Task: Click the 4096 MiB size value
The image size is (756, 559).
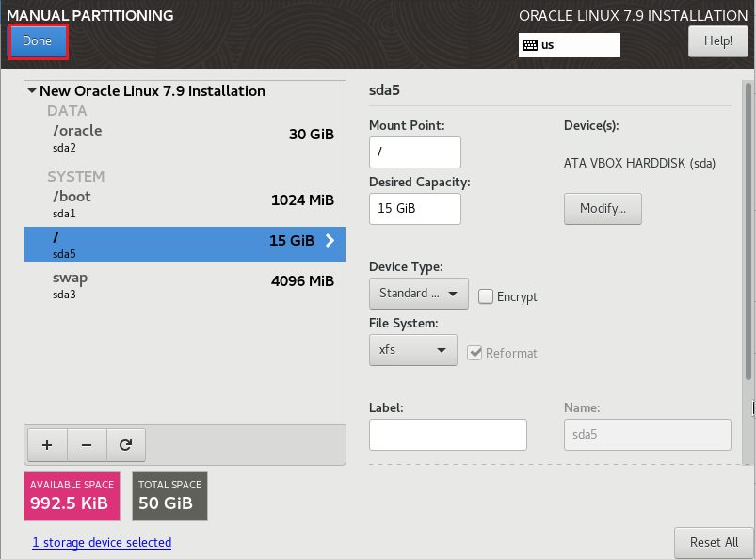Action: (x=302, y=281)
